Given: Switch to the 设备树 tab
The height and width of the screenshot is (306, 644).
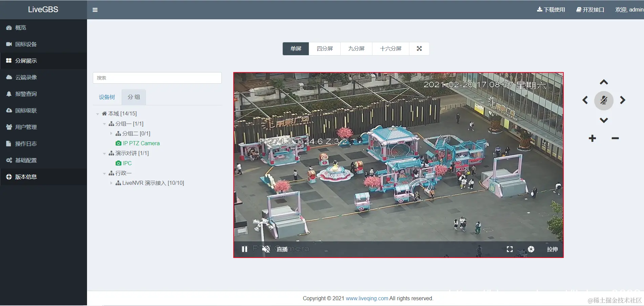Looking at the screenshot, I should tap(107, 97).
